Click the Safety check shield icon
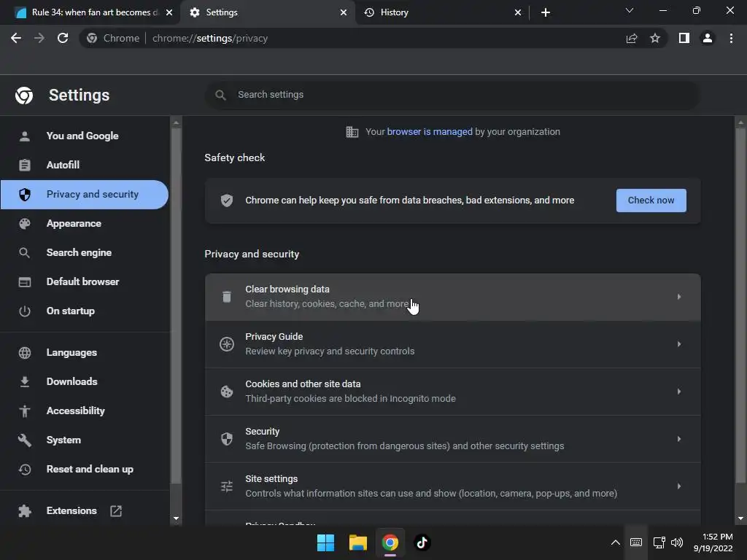The height and width of the screenshot is (560, 747). [x=227, y=201]
